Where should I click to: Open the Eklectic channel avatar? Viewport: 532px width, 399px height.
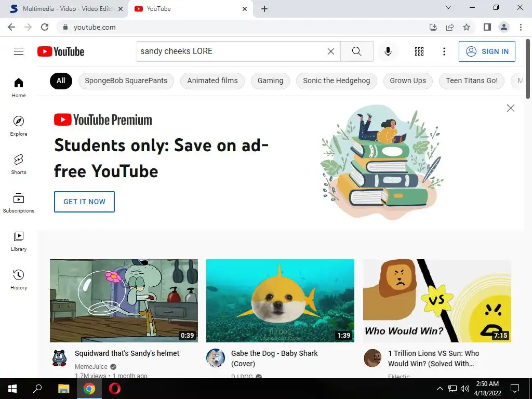[373, 358]
